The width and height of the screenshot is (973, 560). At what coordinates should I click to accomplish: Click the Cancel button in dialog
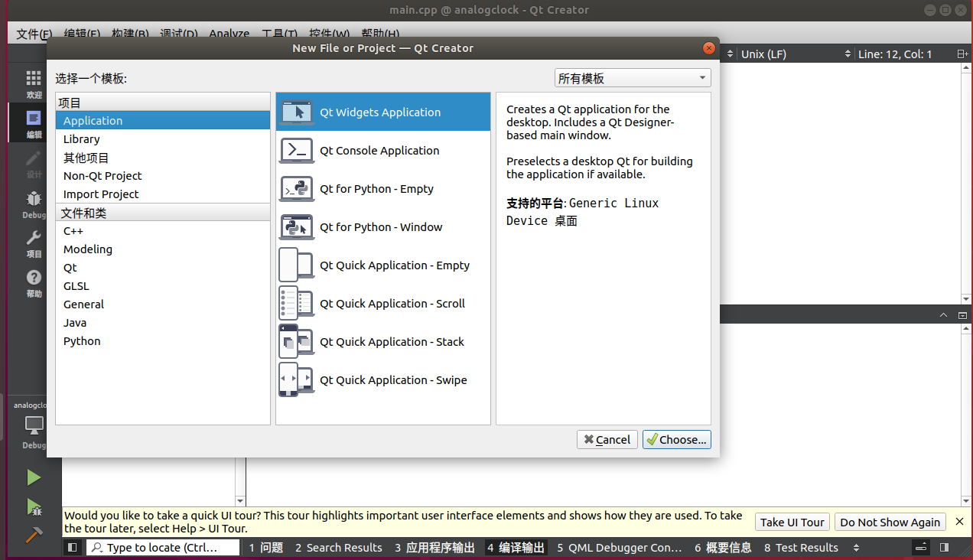coord(607,439)
